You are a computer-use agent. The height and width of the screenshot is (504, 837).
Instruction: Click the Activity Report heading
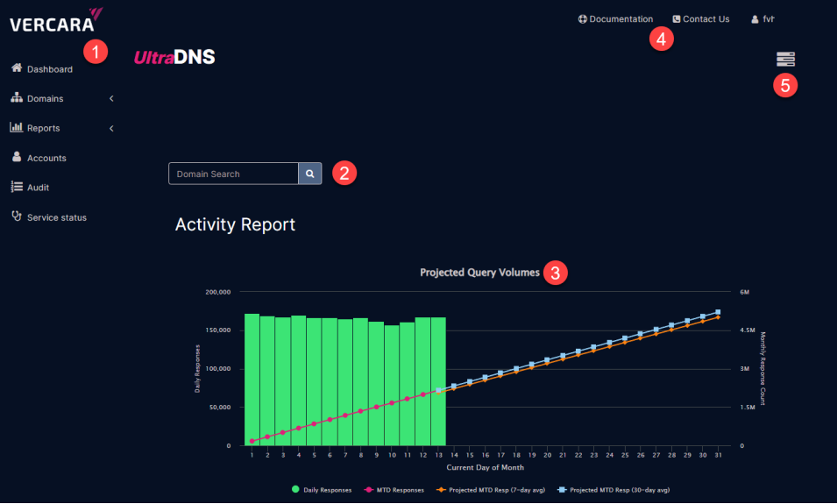coord(235,224)
